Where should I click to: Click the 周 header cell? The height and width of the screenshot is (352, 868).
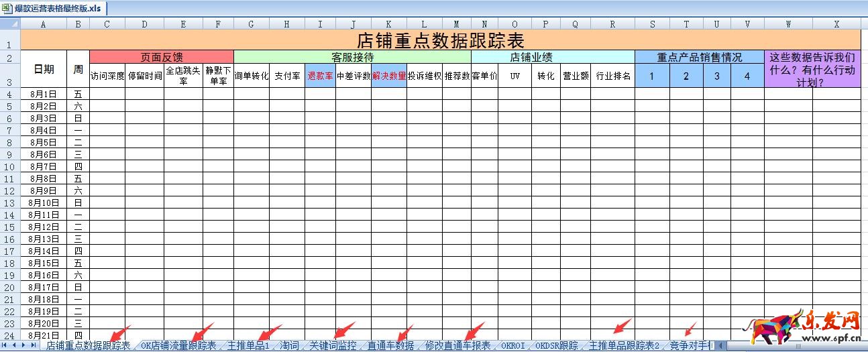coord(78,69)
